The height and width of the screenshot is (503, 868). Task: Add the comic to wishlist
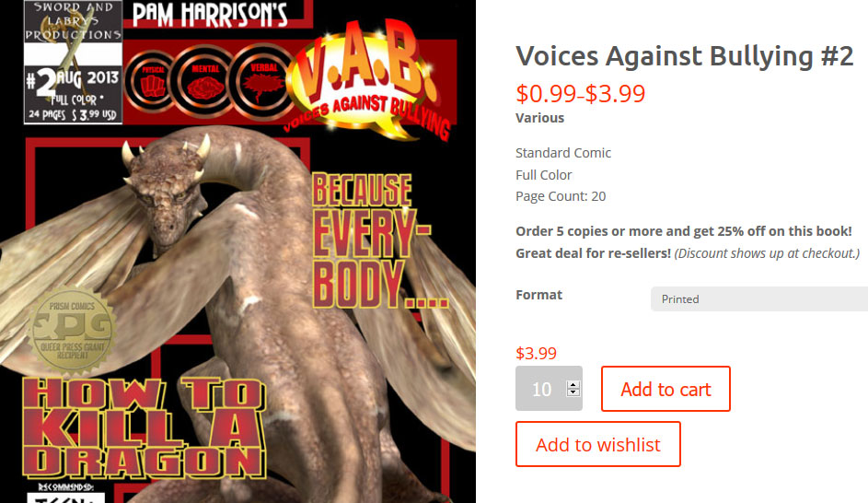(598, 444)
